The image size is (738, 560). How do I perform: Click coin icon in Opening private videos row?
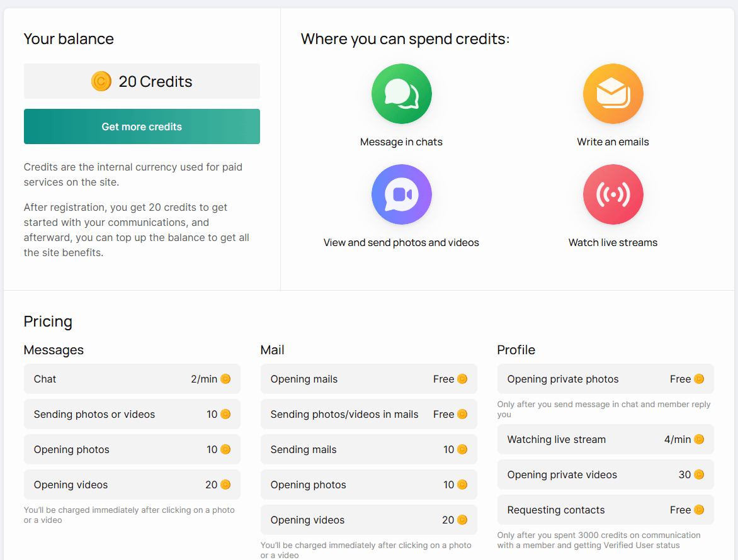(x=699, y=474)
